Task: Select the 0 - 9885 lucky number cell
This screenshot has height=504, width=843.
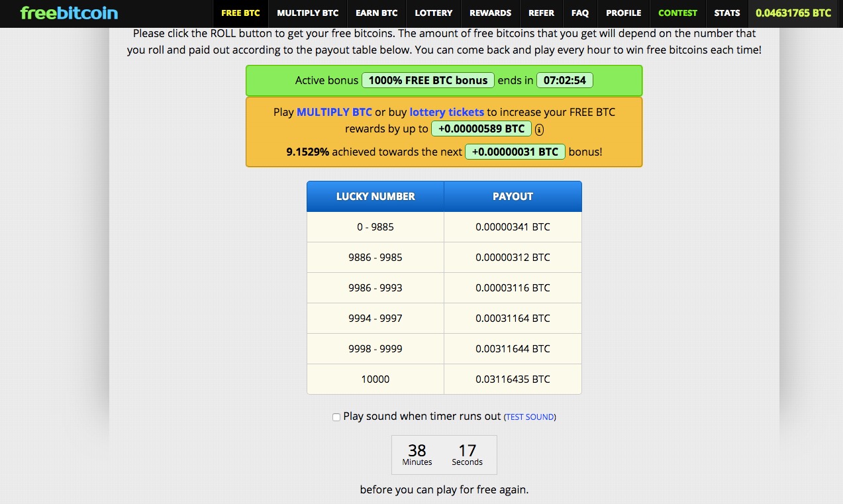Action: pyautogui.click(x=375, y=227)
